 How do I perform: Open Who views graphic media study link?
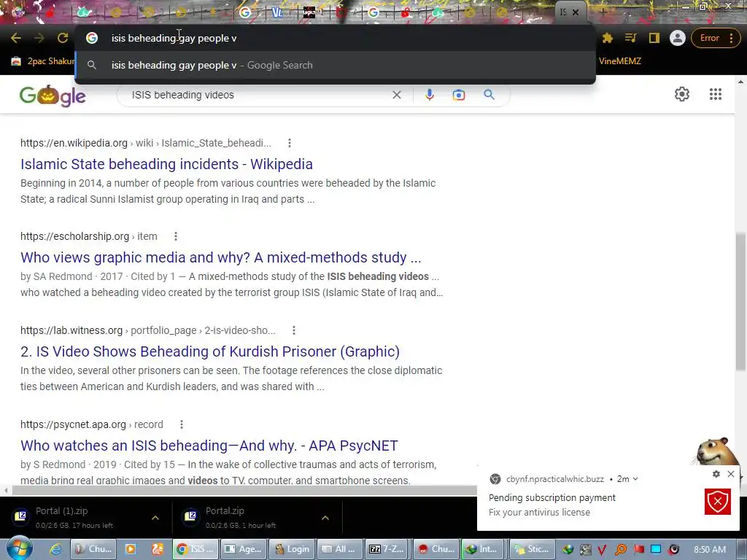pyautogui.click(x=221, y=257)
